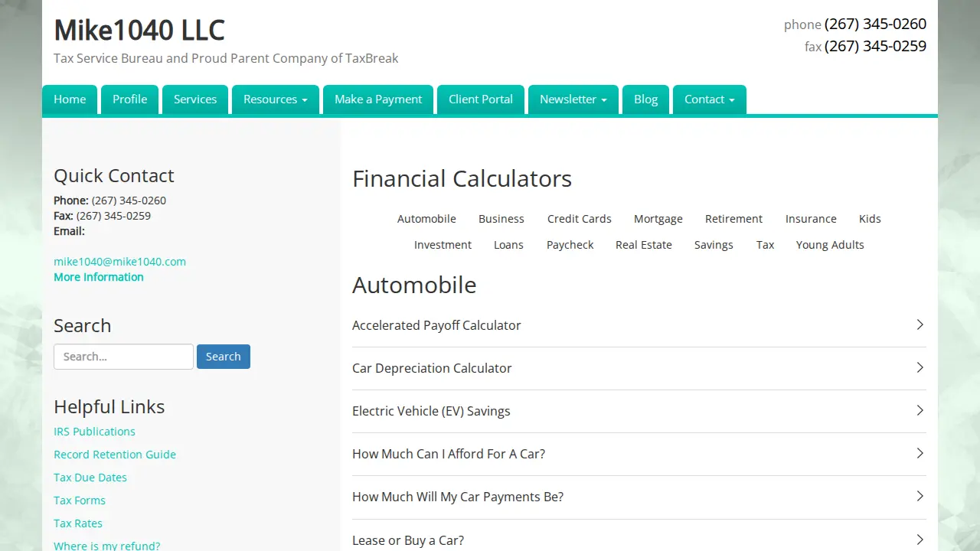
Task: Open IRS Publications link
Action: tap(94, 432)
